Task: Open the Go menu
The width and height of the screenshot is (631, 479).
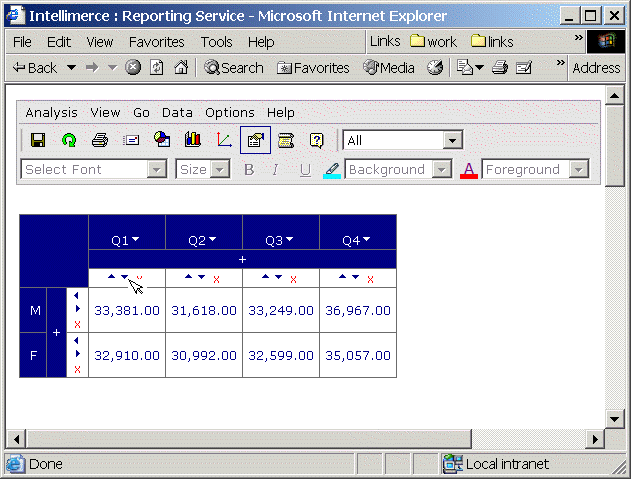Action: (x=141, y=112)
